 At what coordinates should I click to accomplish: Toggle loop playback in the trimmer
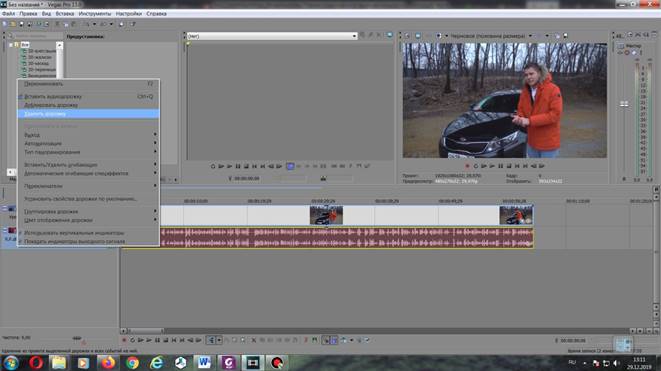tap(213, 167)
